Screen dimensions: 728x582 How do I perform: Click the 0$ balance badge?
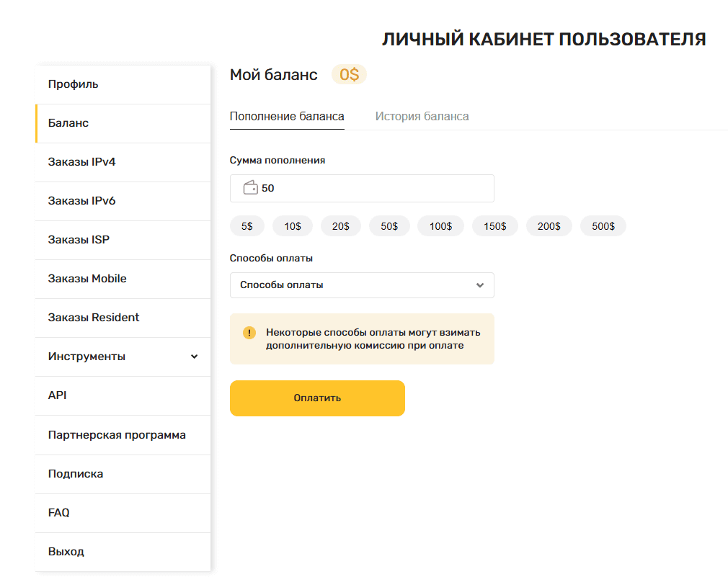349,75
